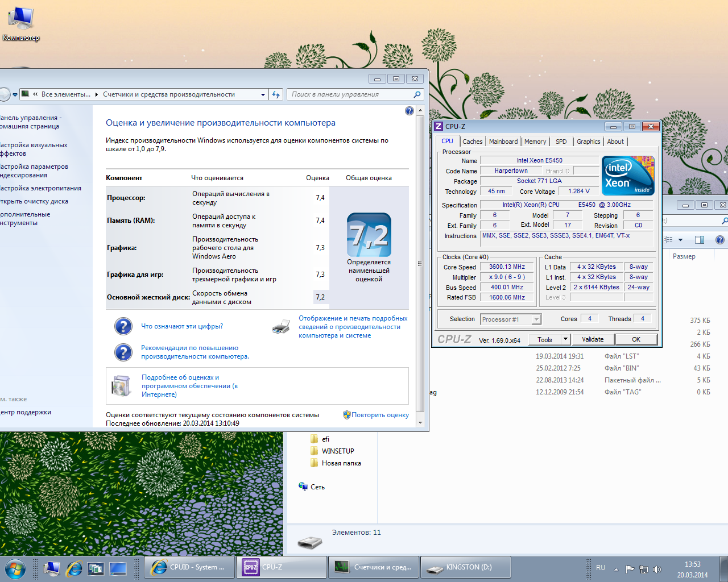Click the blue help icon in performance window
The image size is (728, 582).
[409, 111]
